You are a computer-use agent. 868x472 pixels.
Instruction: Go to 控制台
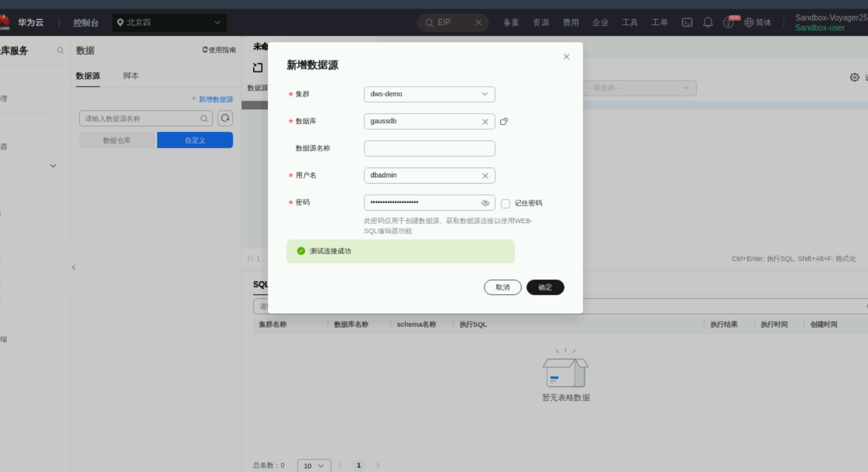[86, 23]
